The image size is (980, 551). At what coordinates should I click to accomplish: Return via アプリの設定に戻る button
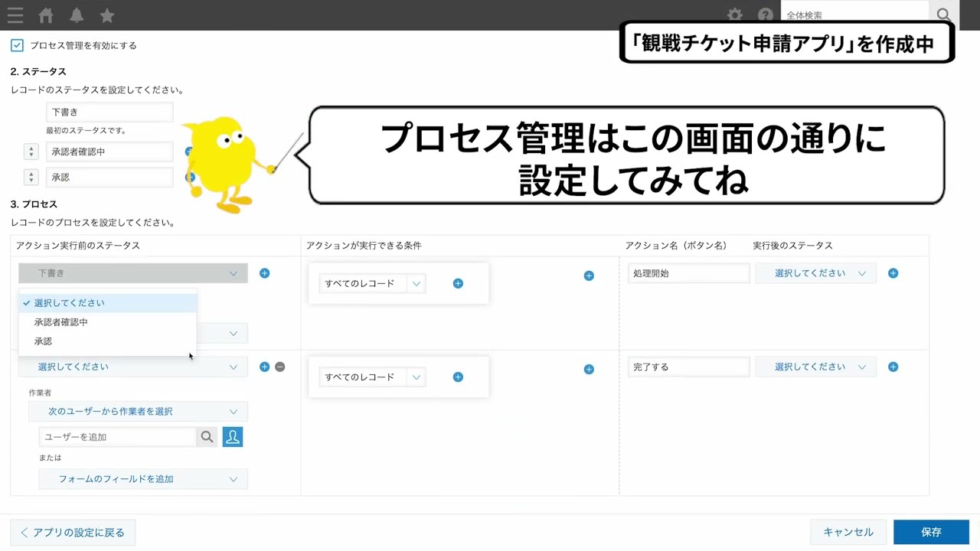tap(73, 533)
